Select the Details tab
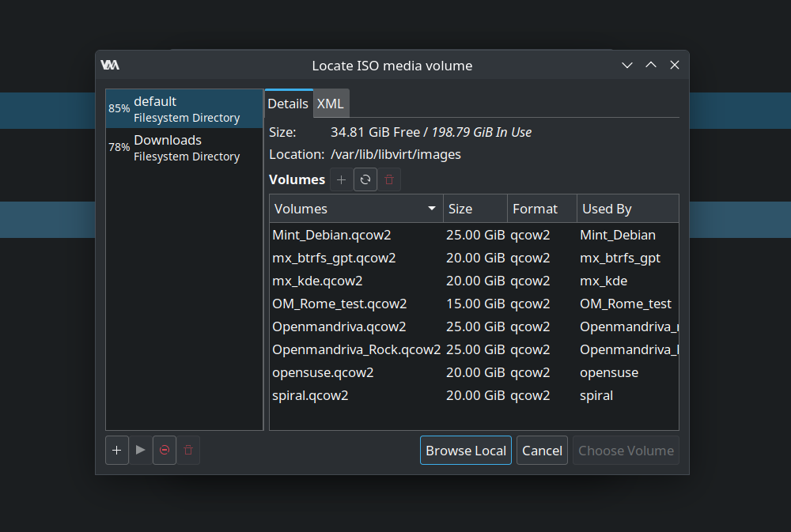The height and width of the screenshot is (532, 791). tap(288, 104)
